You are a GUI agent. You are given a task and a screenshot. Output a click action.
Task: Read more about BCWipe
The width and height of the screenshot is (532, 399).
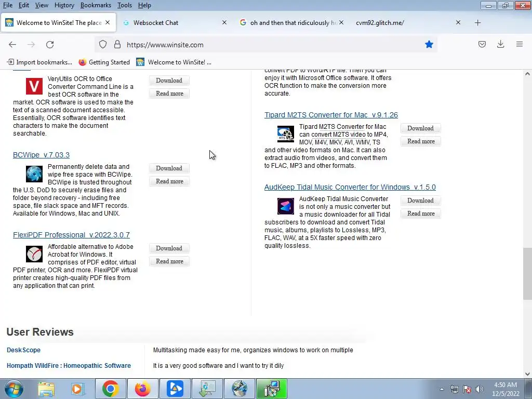(x=169, y=181)
